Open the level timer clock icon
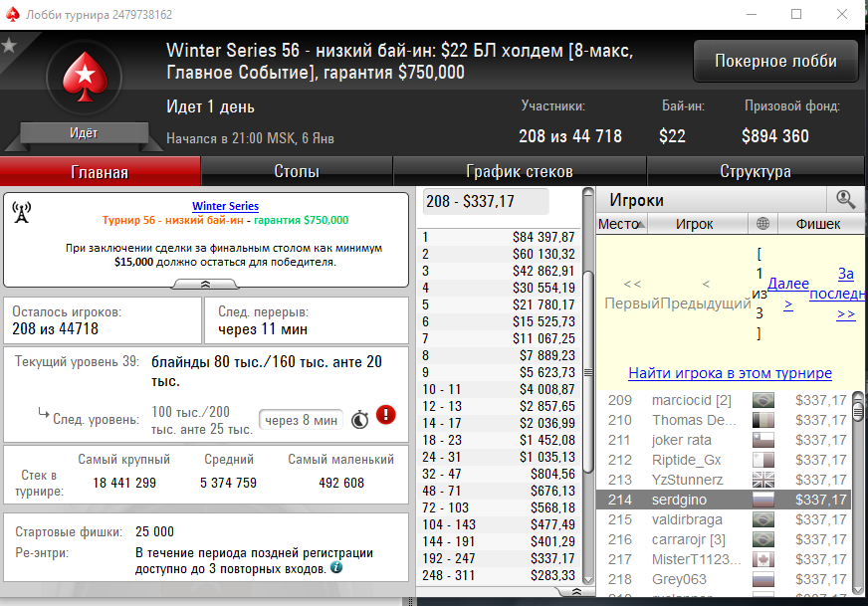Image resolution: width=868 pixels, height=606 pixels. tap(359, 420)
